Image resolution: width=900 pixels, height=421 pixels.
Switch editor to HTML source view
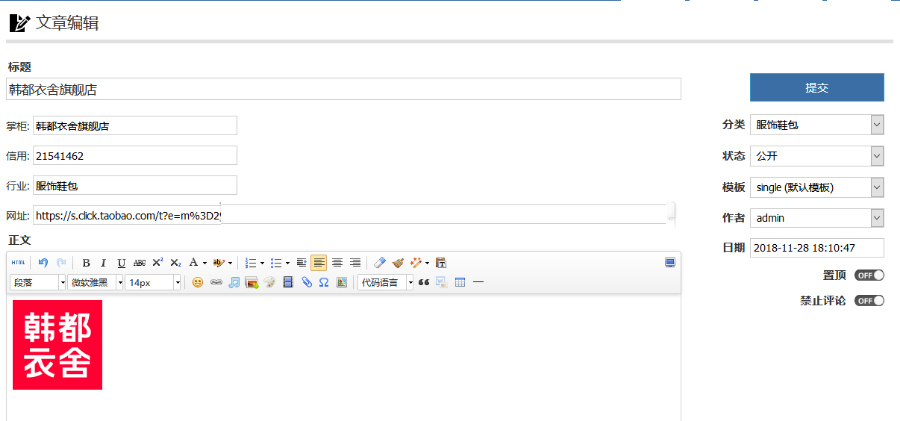(18, 263)
